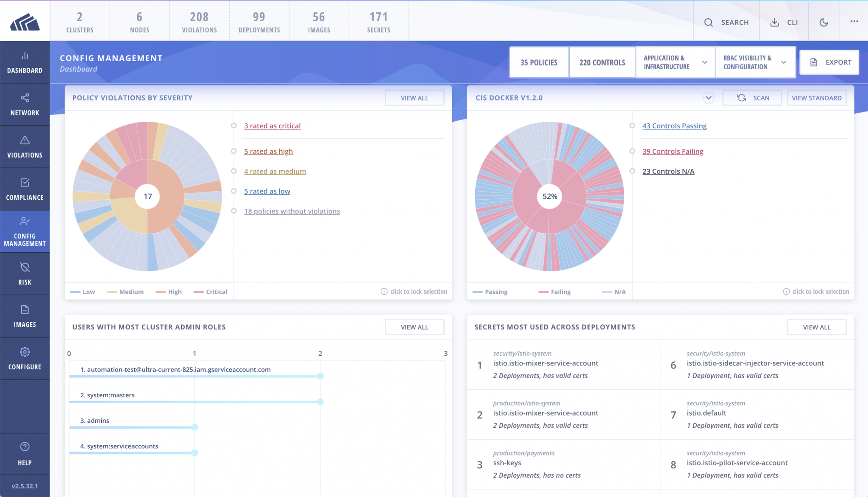The image size is (868, 497).
Task: Select the Risk sidebar icon
Action: 25,274
